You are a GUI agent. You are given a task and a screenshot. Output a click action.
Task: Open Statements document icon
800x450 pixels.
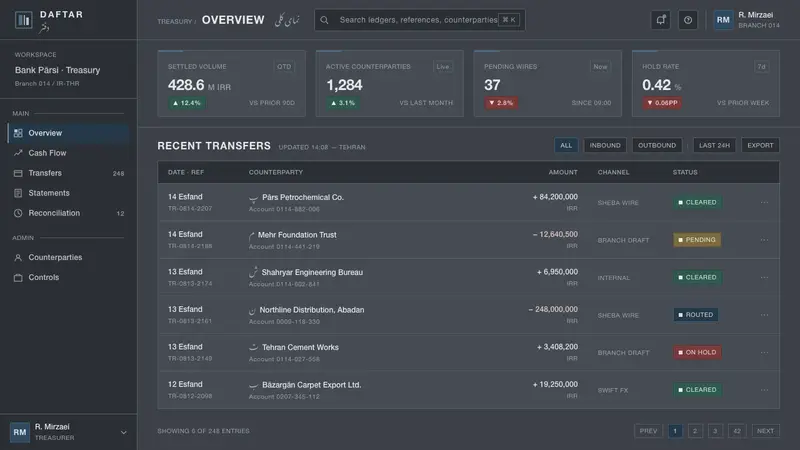18,193
